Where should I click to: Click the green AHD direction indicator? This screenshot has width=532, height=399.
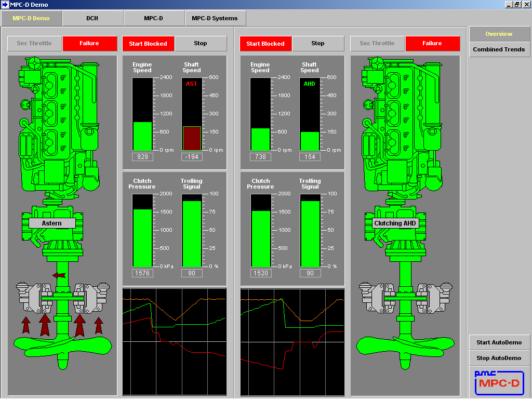[x=309, y=84]
